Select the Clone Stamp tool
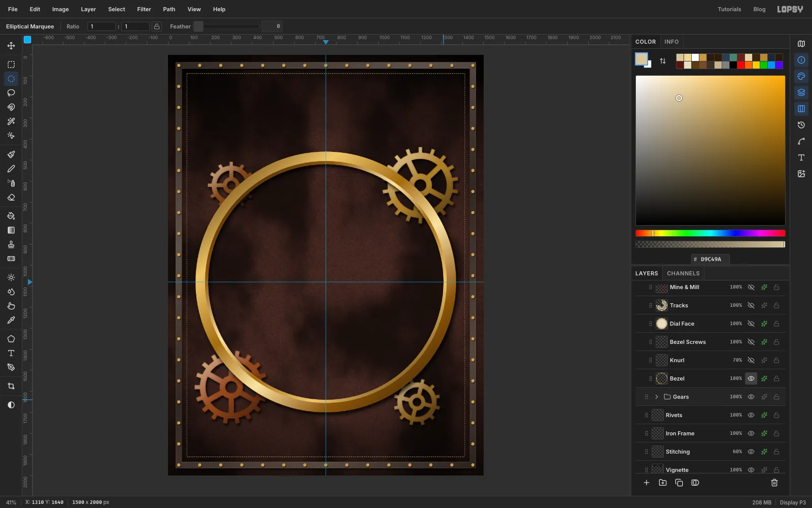 pos(11,244)
